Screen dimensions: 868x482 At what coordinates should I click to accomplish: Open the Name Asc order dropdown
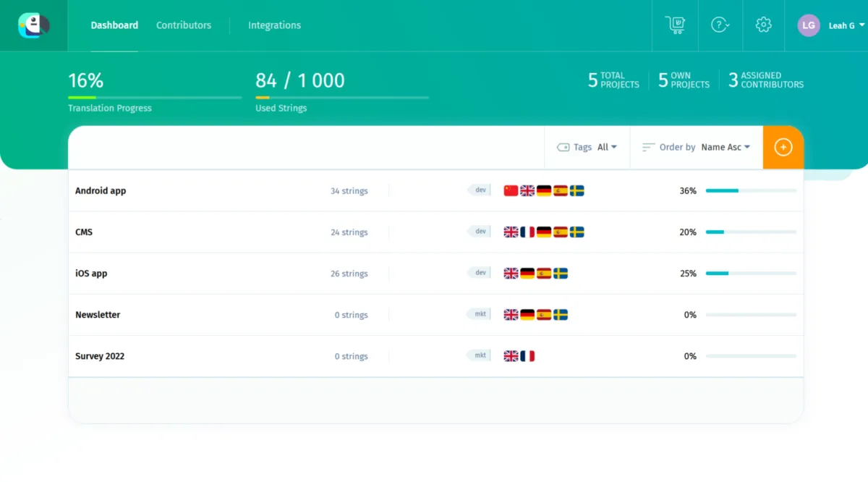pos(726,147)
